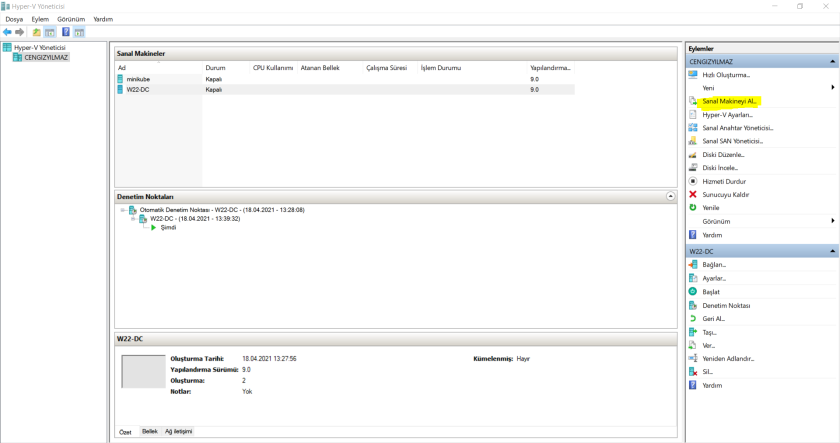This screenshot has width=840, height=443.
Task: Open Hyper-V Ayarları settings
Action: pos(727,114)
